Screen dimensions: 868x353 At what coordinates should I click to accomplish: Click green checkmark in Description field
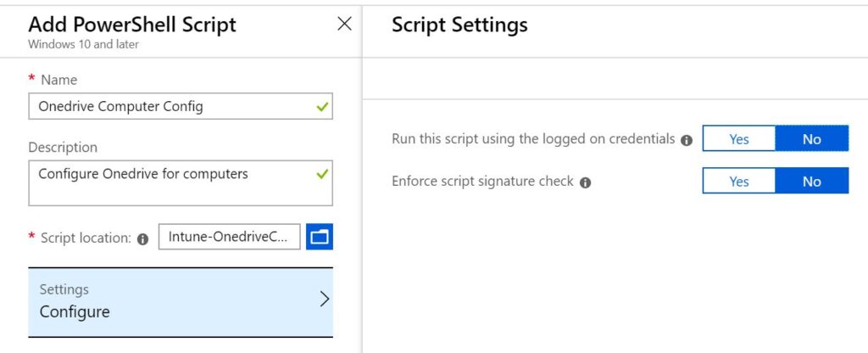pyautogui.click(x=321, y=174)
